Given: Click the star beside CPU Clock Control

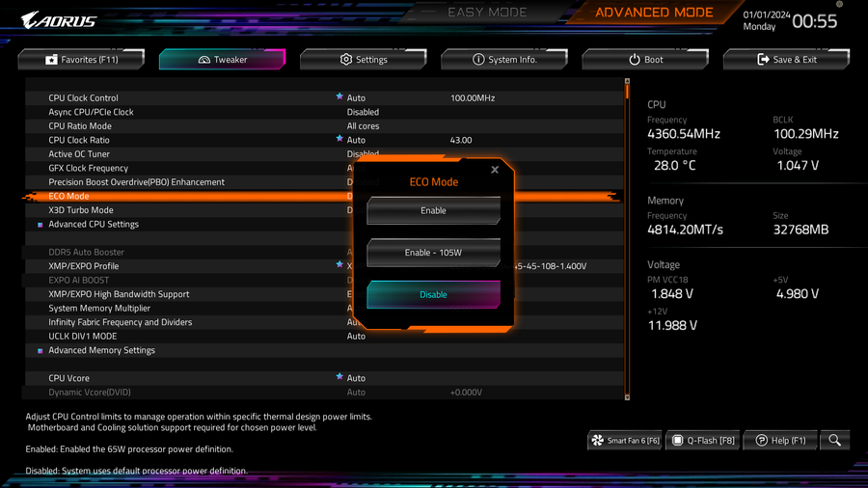Looking at the screenshot, I should pos(339,96).
